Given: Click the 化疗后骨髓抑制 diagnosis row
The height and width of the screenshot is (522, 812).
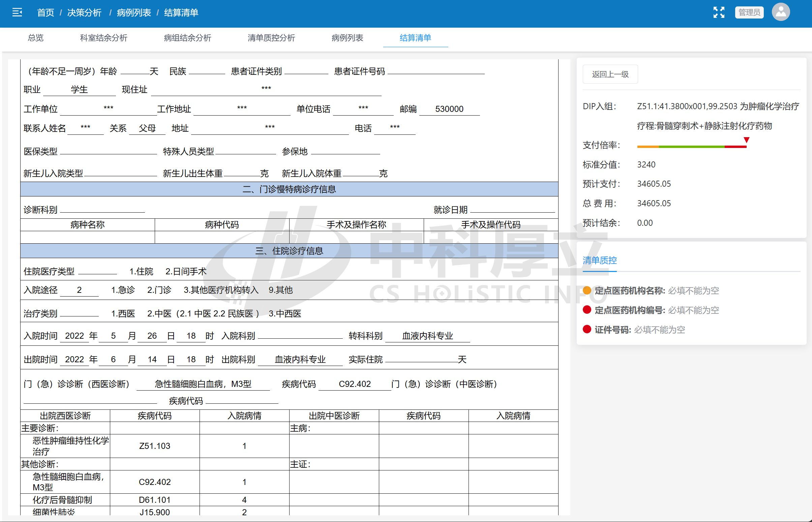Looking at the screenshot, I should tap(65, 500).
